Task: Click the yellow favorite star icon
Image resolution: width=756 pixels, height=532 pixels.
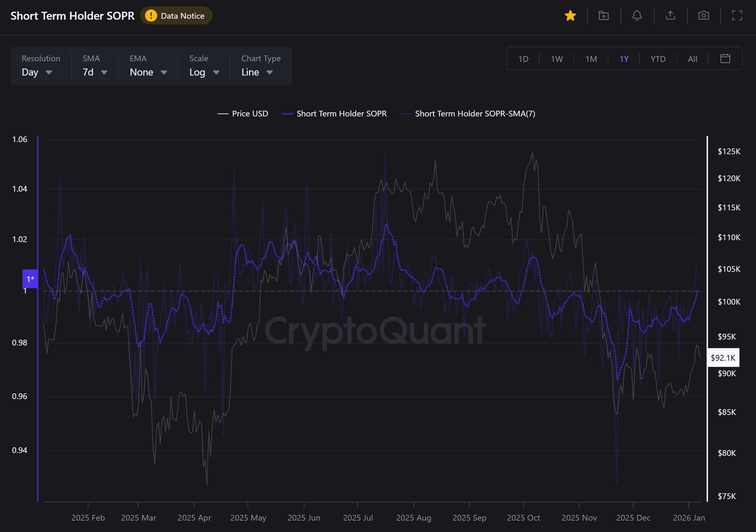Action: click(570, 16)
